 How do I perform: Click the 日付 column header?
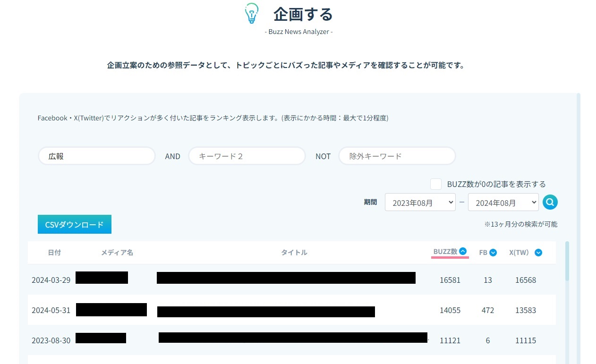(x=54, y=253)
